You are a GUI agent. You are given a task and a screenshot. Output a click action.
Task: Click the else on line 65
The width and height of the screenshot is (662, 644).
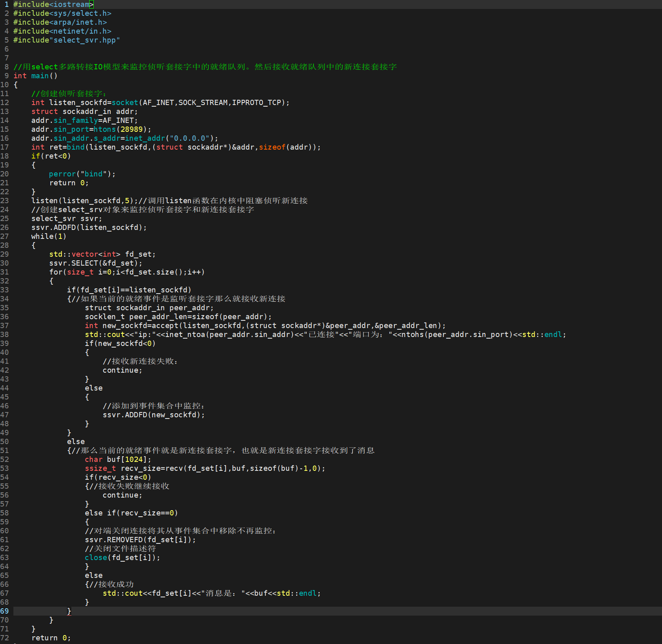(94, 575)
